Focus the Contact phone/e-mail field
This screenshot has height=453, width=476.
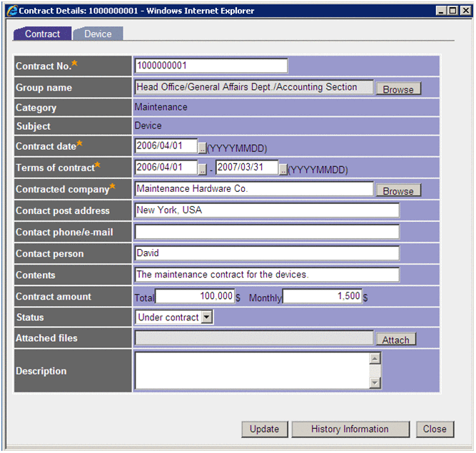pyautogui.click(x=267, y=232)
